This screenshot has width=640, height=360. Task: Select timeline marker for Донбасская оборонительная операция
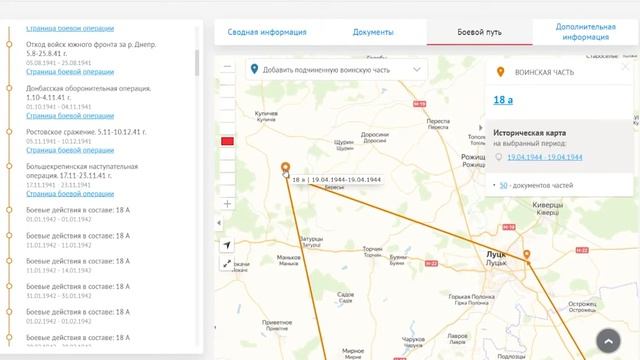tap(9, 88)
